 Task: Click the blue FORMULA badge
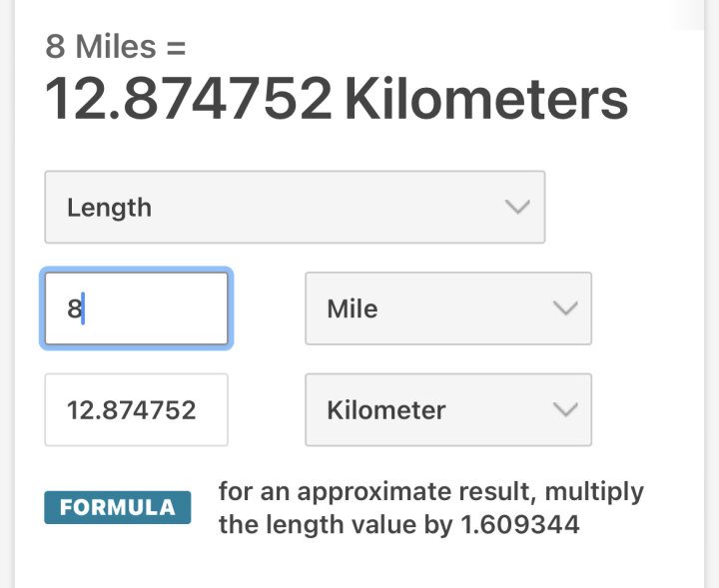coord(117,507)
